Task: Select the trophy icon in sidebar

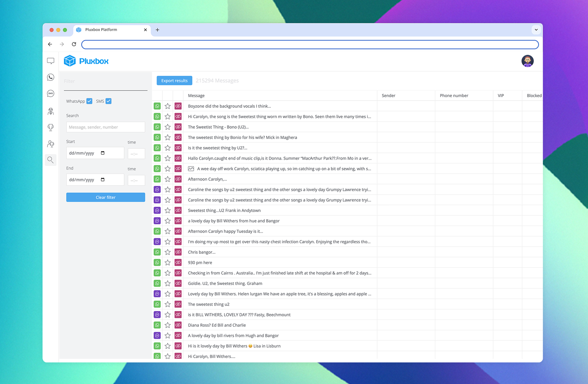Action: (51, 127)
